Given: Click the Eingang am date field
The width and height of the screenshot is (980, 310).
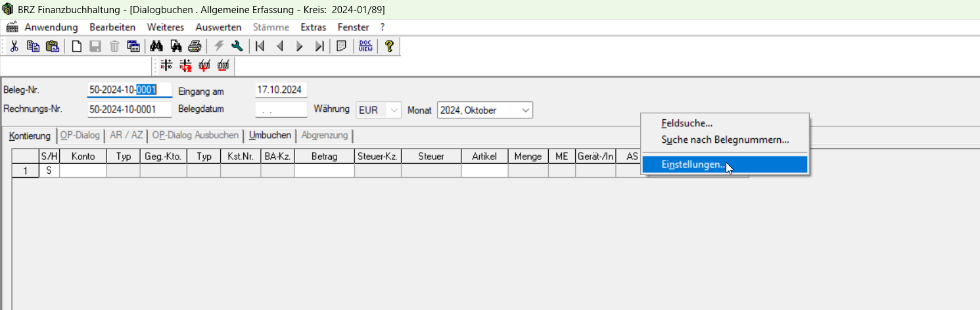Looking at the screenshot, I should click(281, 90).
